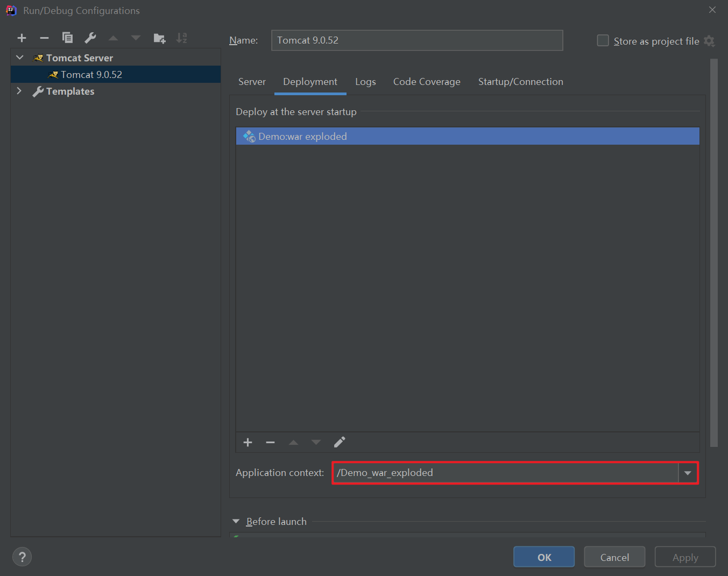The width and height of the screenshot is (728, 576).
Task: Sort configurations alphabetically
Action: pos(182,38)
